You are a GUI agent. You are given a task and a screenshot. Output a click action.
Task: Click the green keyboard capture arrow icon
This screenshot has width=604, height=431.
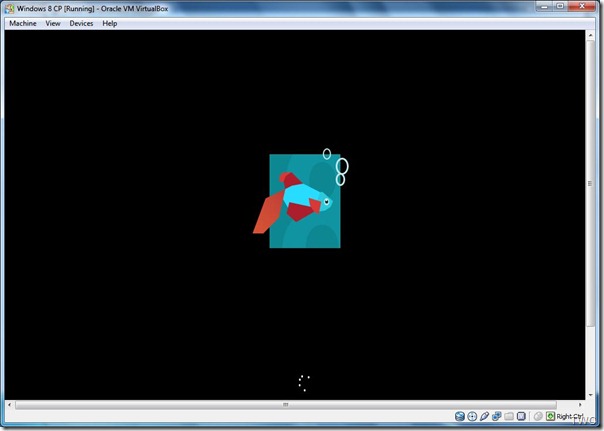click(x=550, y=416)
